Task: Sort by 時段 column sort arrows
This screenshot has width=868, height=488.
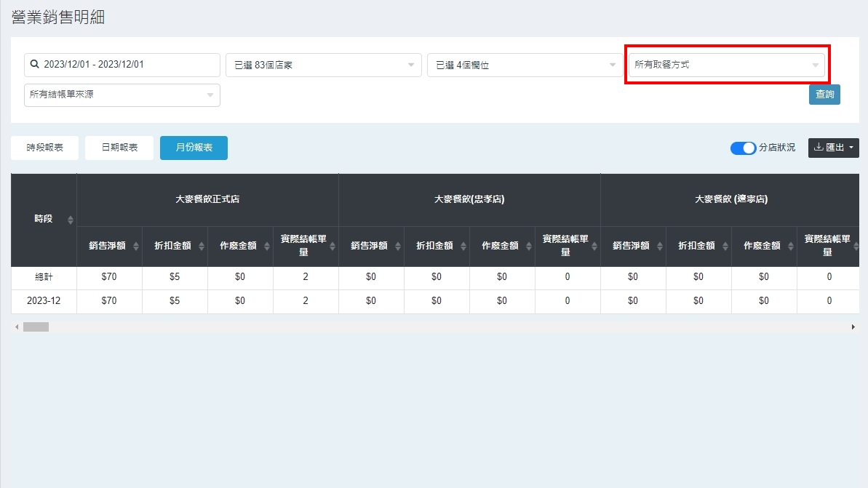Action: [x=71, y=220]
